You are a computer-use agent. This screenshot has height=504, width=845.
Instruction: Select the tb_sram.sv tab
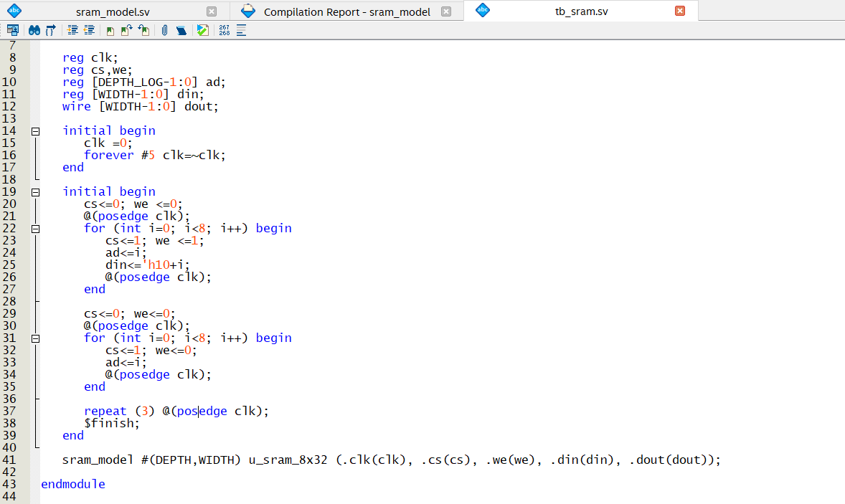582,11
